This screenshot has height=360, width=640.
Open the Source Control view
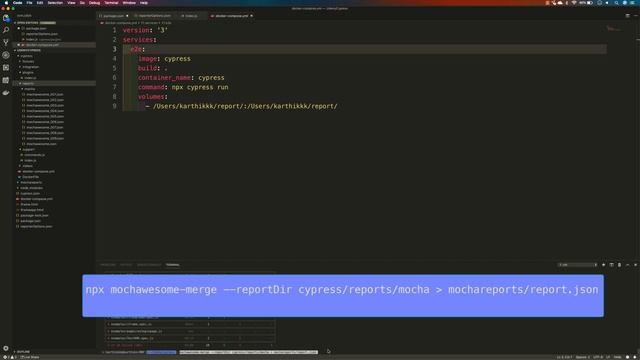pyautogui.click(x=6, y=42)
